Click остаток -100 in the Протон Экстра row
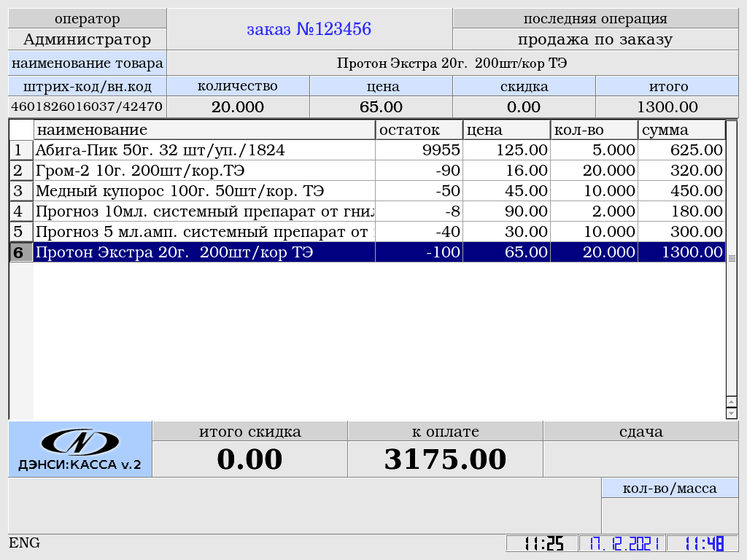This screenshot has height=560, width=747. pos(419,252)
